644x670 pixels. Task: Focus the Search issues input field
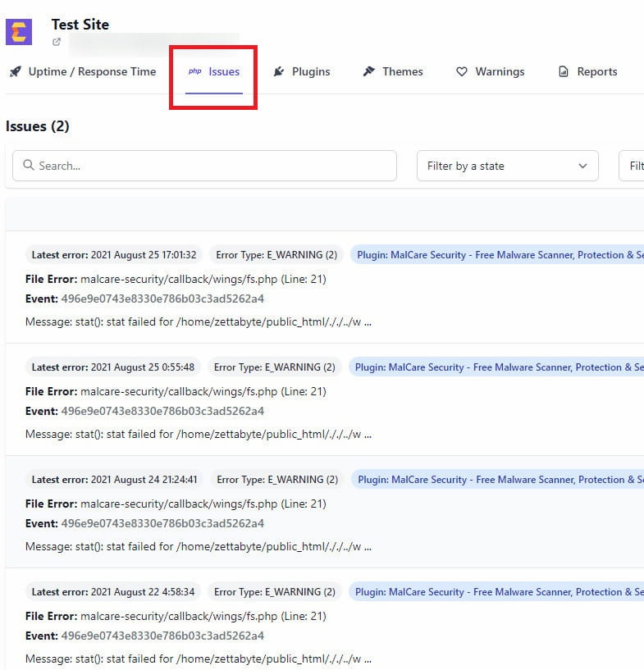pyautogui.click(x=205, y=166)
